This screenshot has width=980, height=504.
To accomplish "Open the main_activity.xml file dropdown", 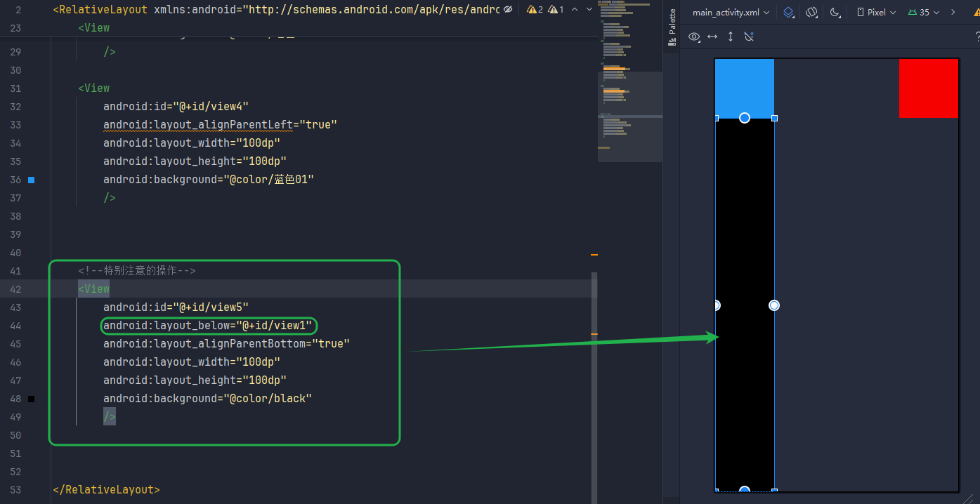I will [x=731, y=13].
